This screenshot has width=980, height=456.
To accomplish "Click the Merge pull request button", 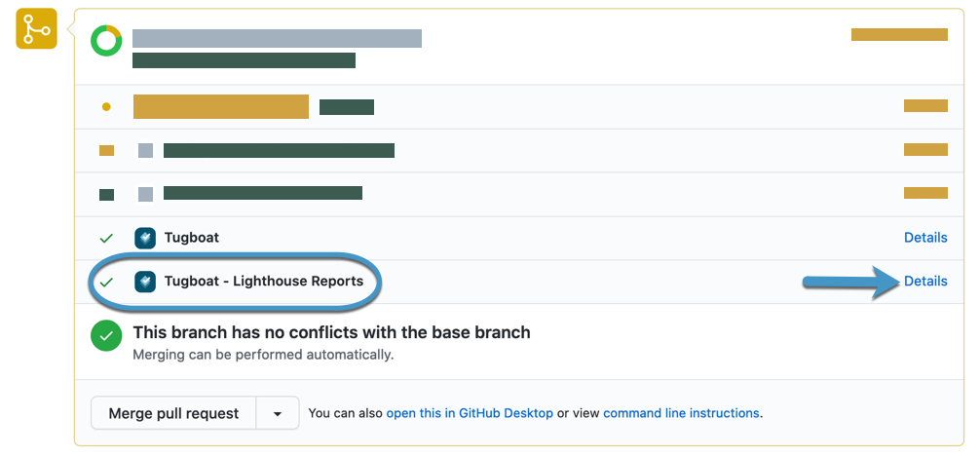I will [173, 413].
